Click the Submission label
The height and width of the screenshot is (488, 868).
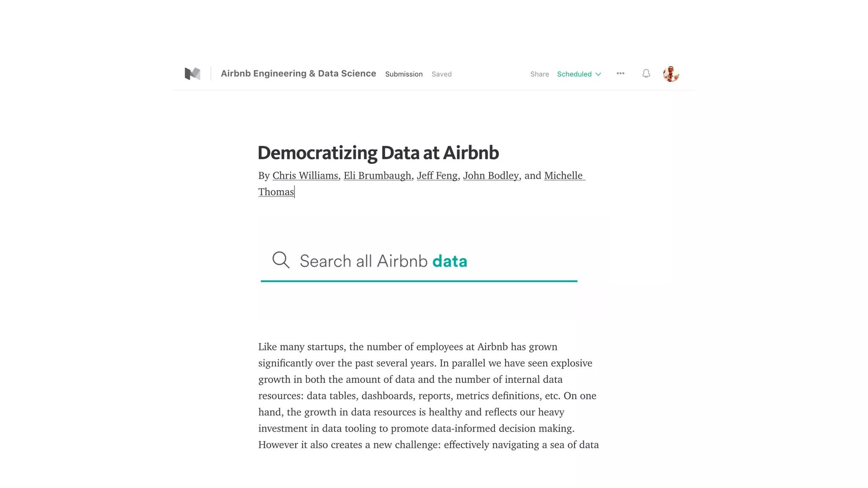[x=403, y=74]
